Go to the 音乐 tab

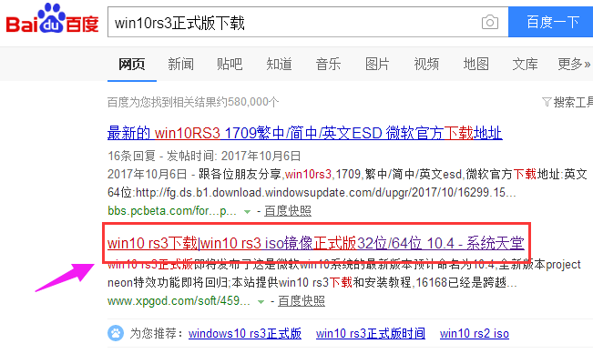click(x=328, y=64)
